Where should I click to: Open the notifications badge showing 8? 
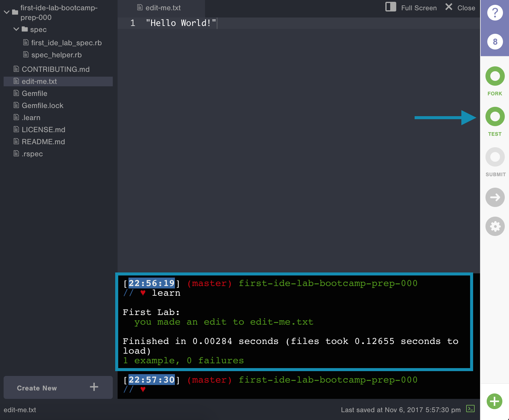495,42
